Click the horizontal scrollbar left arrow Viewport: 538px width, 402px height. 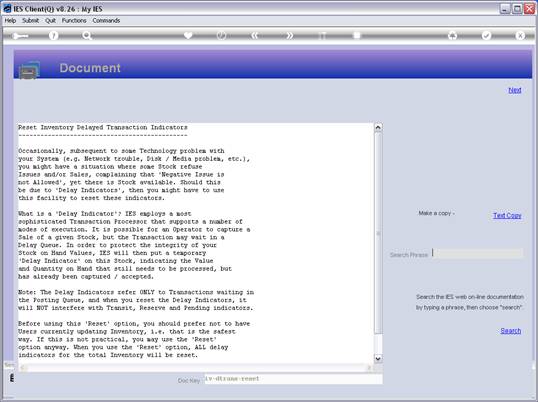pos(23,368)
